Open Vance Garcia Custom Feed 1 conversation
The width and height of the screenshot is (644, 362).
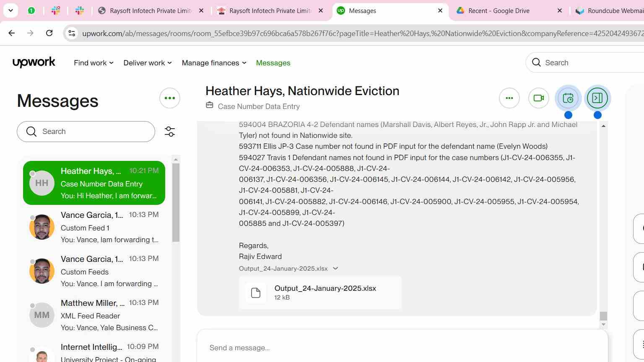[x=94, y=227]
